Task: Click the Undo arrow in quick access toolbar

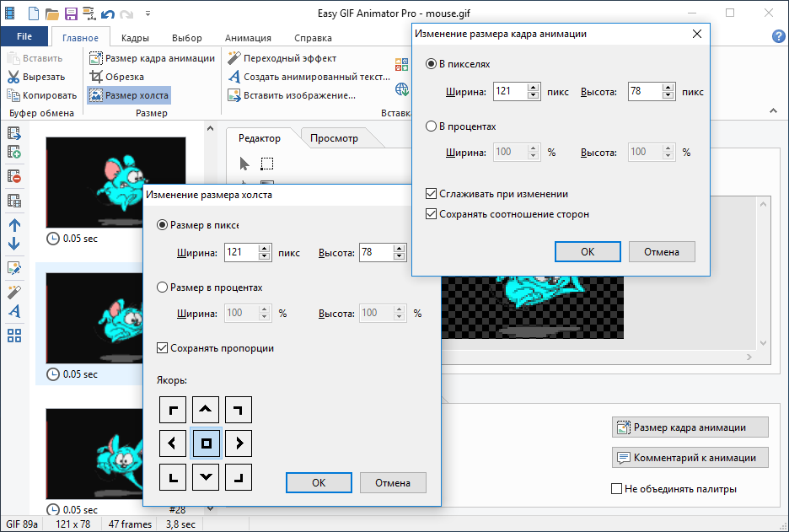Action: 108,13
